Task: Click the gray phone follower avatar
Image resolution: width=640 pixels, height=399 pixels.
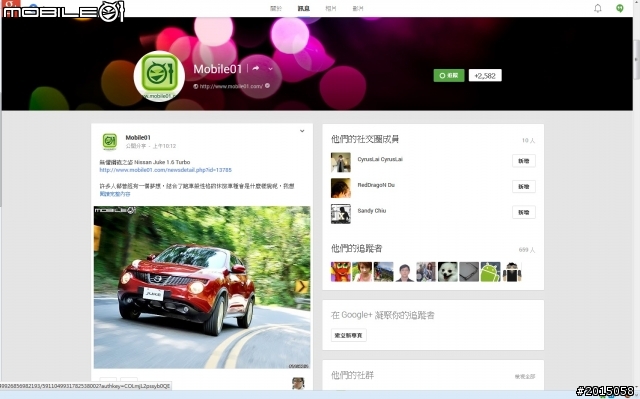Action: point(469,272)
